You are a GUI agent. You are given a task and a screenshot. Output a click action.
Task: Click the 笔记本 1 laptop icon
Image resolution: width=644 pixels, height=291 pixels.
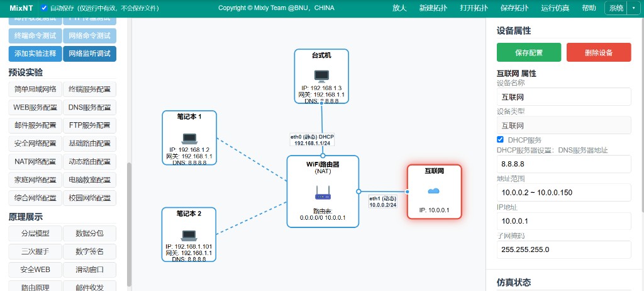pyautogui.click(x=189, y=139)
